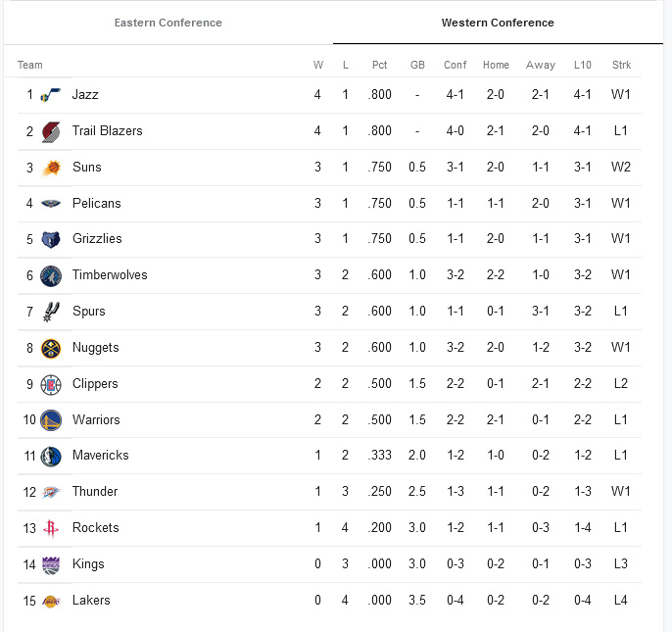Screen dimensions: 672x632
Task: Click the Phoenix Suns logo icon
Action: click(x=51, y=168)
